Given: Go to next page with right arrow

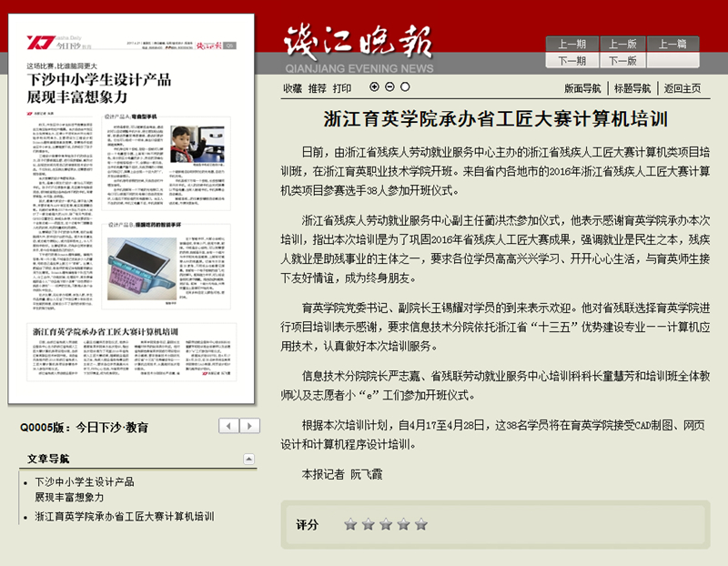Looking at the screenshot, I should click(x=250, y=426).
